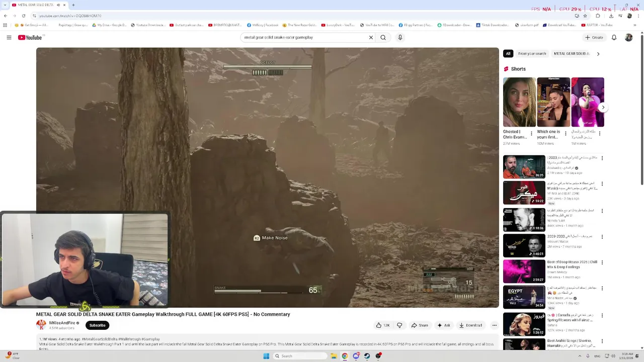Click the taskbar Search box

coord(300,356)
